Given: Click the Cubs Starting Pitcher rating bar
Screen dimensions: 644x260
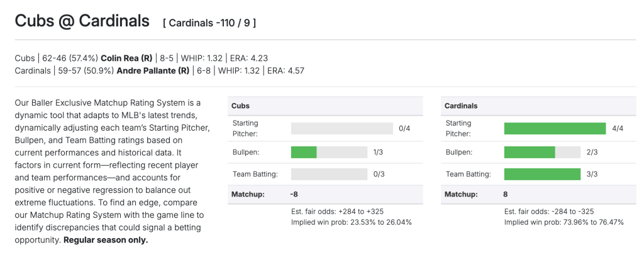Looking at the screenshot, I should [x=342, y=128].
